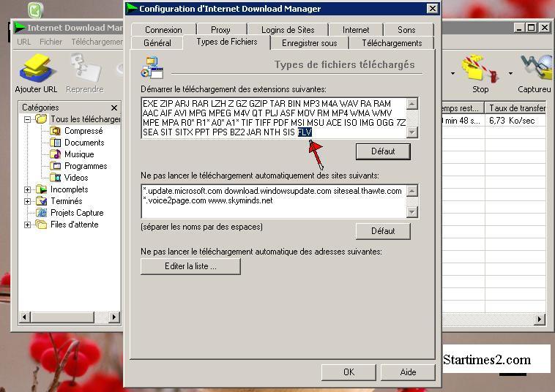555x392 pixels.
Task: Click the Taux de transfert column header
Action: click(517, 108)
